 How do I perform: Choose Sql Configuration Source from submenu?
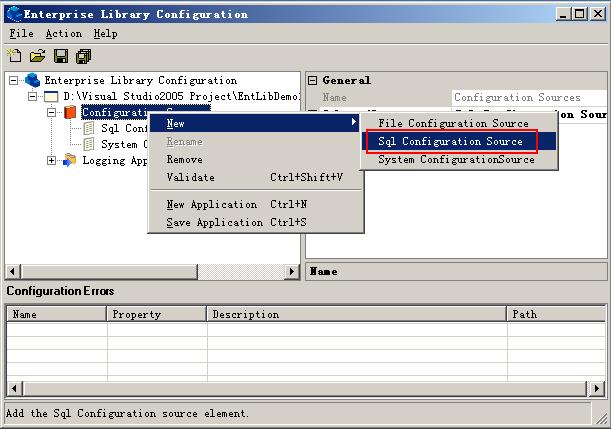tap(450, 141)
